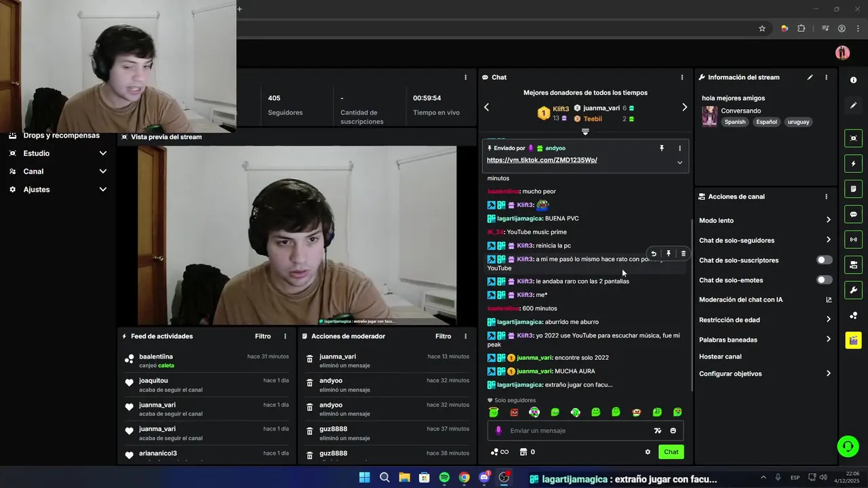Open the Chat panel three-dot menu
This screenshot has height=488, width=868.
[682, 77]
